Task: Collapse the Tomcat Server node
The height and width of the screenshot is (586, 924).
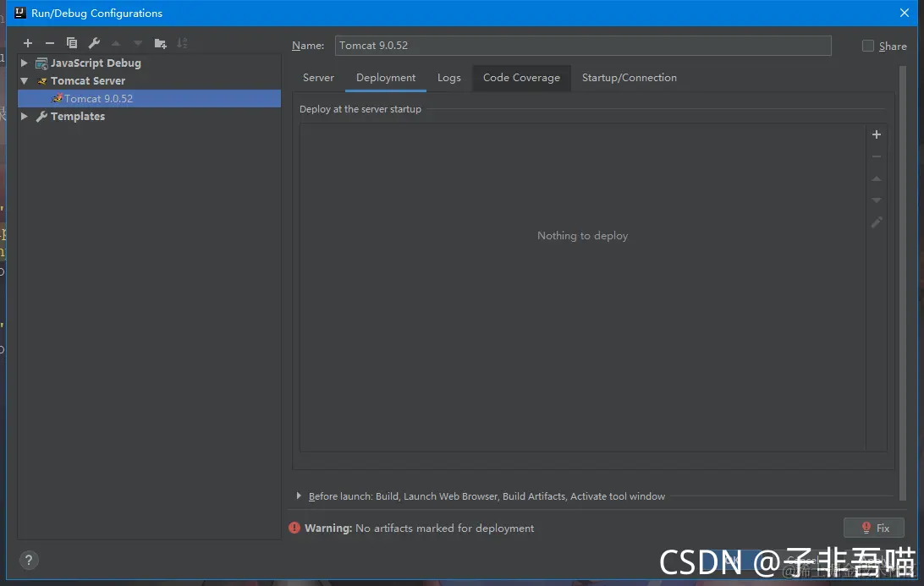Action: (25, 80)
